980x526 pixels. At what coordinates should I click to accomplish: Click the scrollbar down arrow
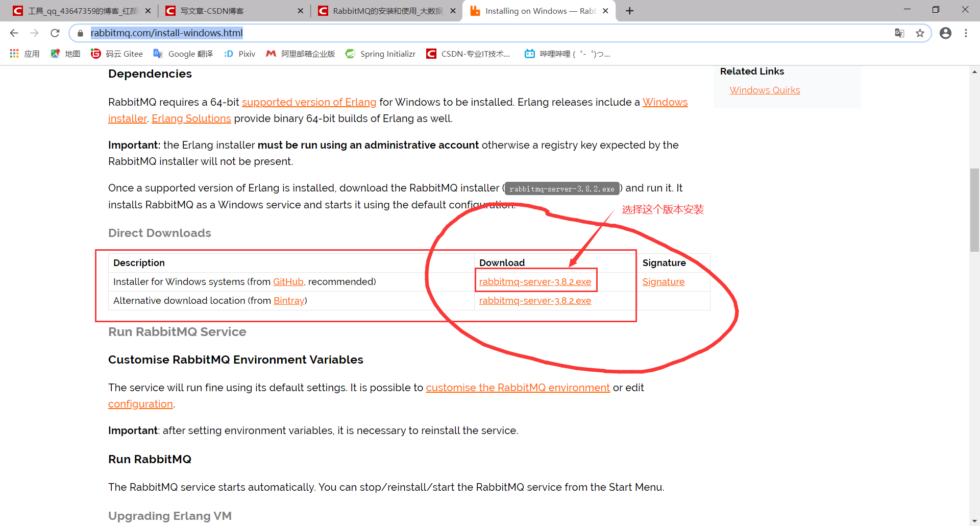coord(974,521)
